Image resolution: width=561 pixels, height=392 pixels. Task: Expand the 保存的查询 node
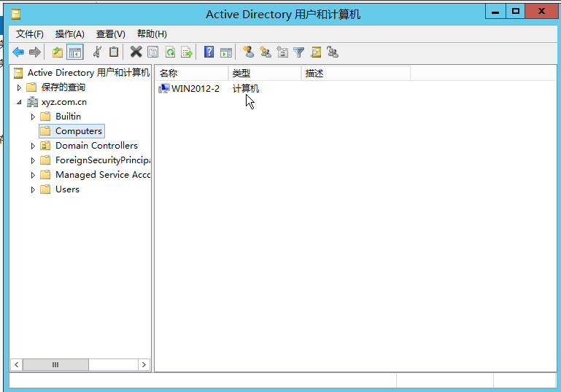click(19, 87)
